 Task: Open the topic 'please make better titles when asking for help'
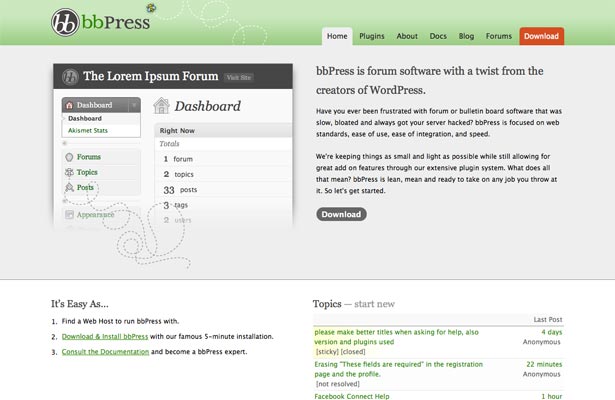pos(396,337)
